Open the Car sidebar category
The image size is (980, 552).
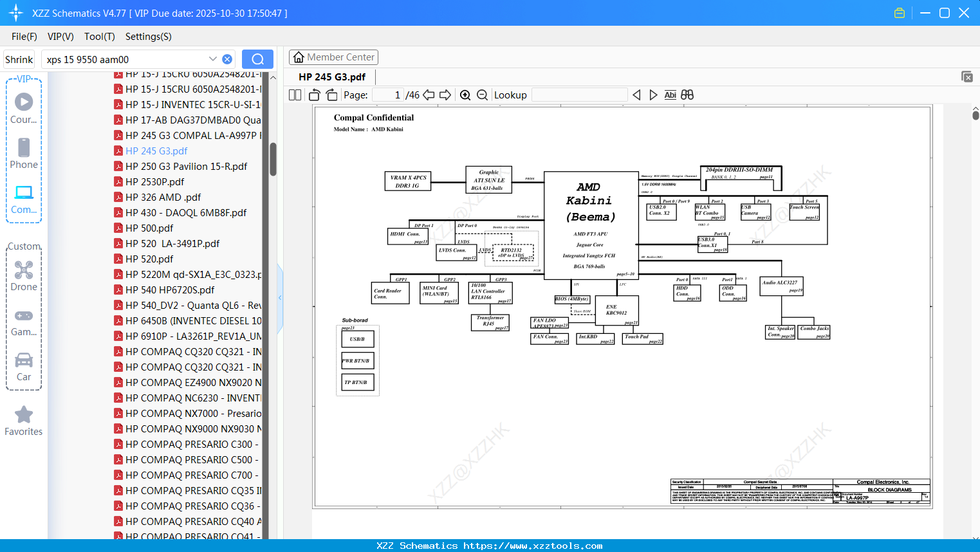tap(24, 367)
